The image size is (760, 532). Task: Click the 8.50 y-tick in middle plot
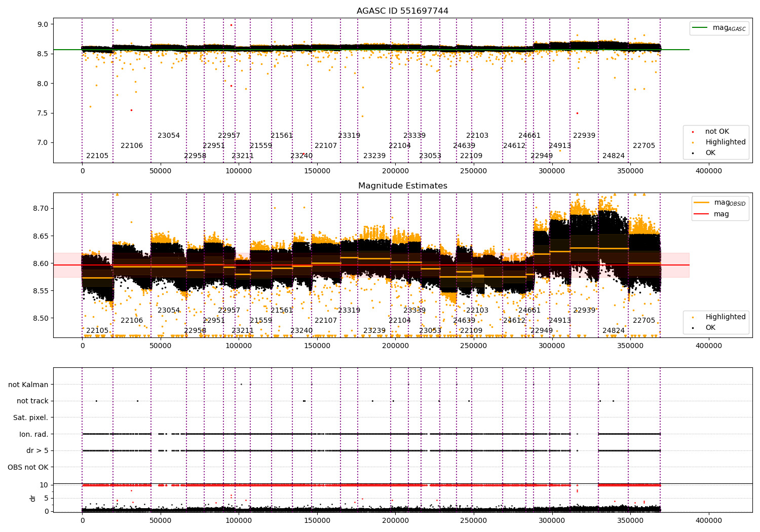(40, 318)
